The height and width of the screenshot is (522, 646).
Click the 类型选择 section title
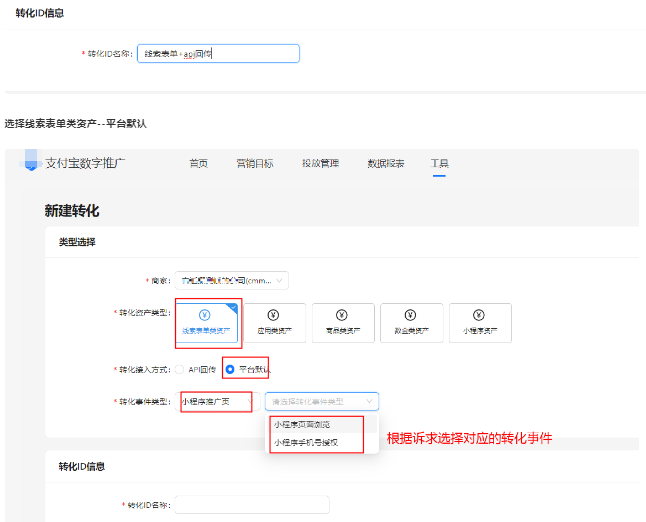(x=77, y=242)
